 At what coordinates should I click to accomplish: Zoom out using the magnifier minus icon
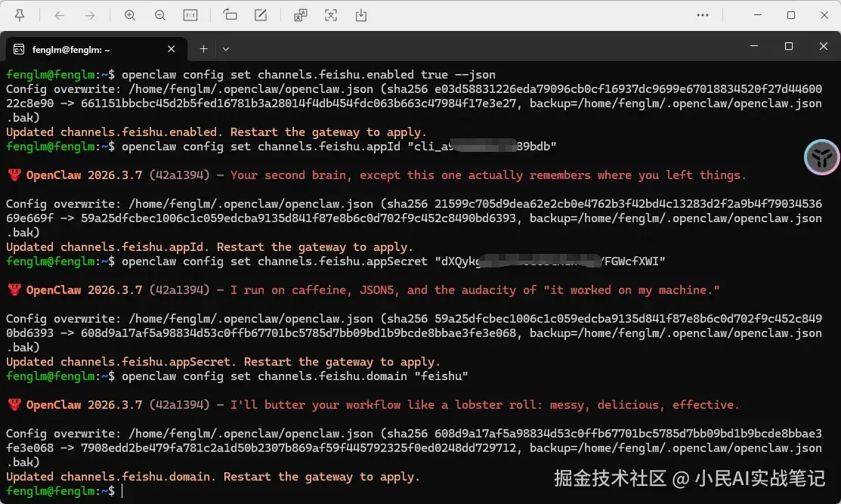tap(160, 15)
